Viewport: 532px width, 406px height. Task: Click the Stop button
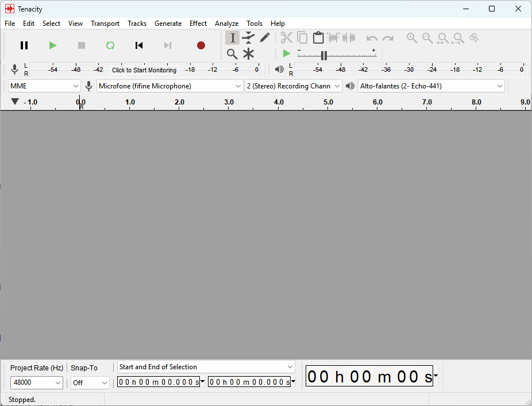point(82,45)
